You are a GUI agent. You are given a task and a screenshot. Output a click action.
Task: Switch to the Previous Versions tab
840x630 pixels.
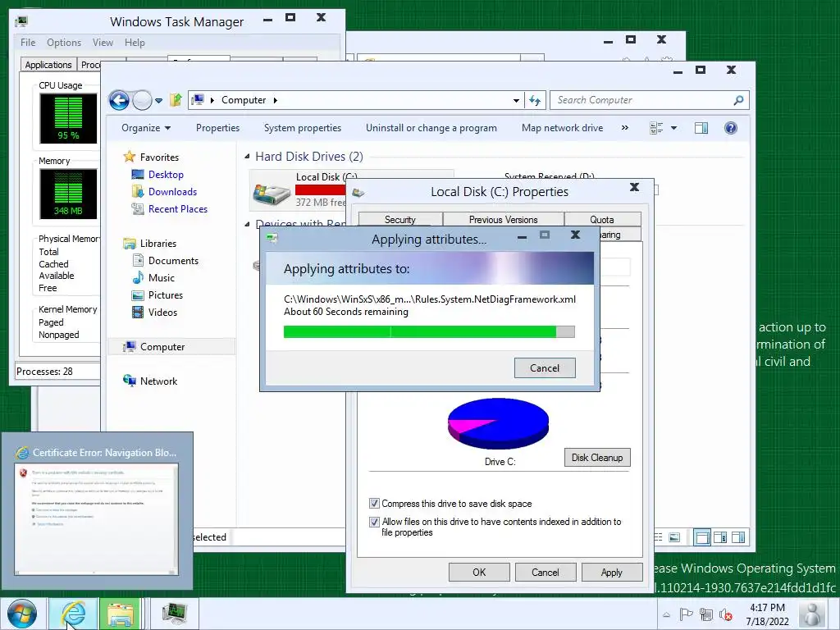(503, 219)
